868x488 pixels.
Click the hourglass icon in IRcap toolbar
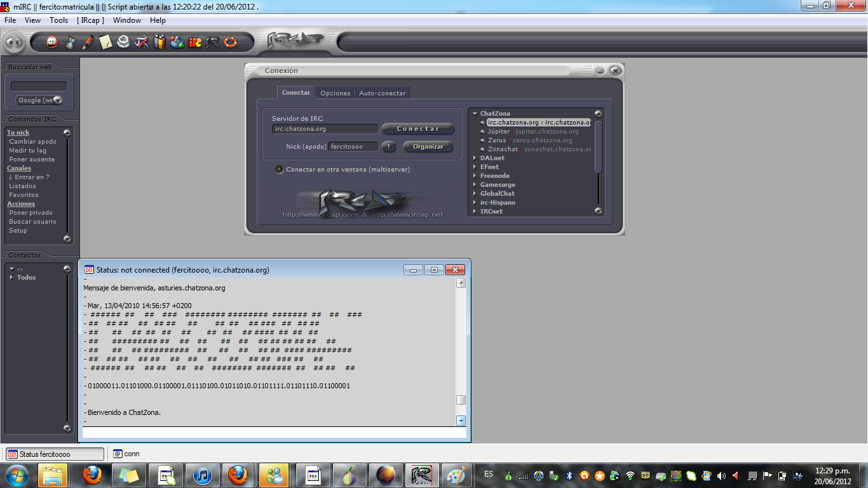pyautogui.click(x=71, y=43)
